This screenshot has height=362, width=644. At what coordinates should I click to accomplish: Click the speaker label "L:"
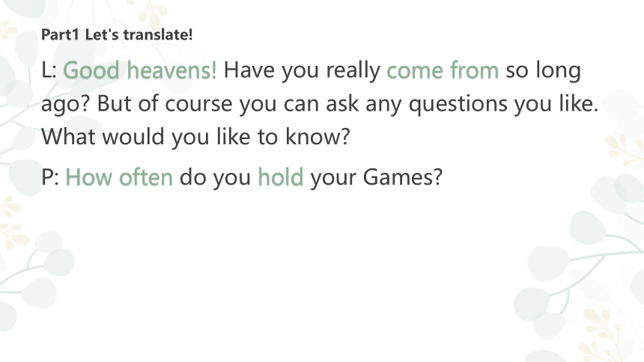coord(49,70)
